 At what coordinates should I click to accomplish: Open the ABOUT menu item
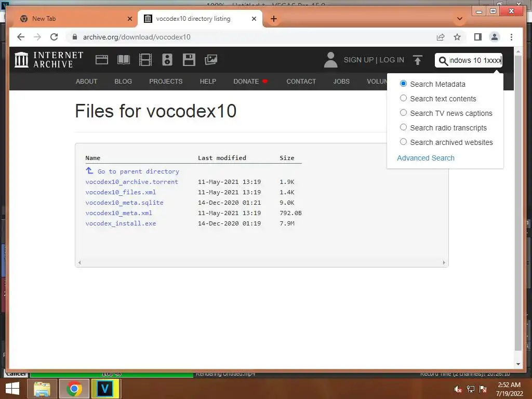pyautogui.click(x=86, y=82)
